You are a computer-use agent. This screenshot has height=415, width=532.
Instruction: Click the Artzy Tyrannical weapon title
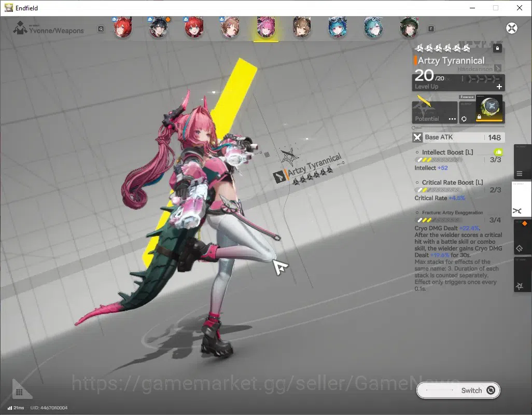pyautogui.click(x=451, y=61)
